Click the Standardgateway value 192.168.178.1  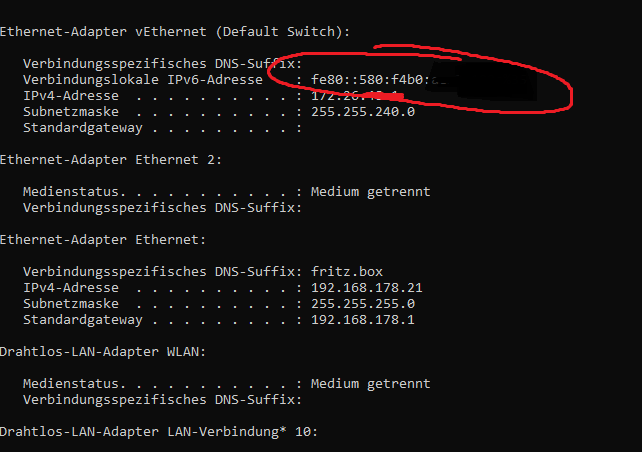tap(363, 320)
